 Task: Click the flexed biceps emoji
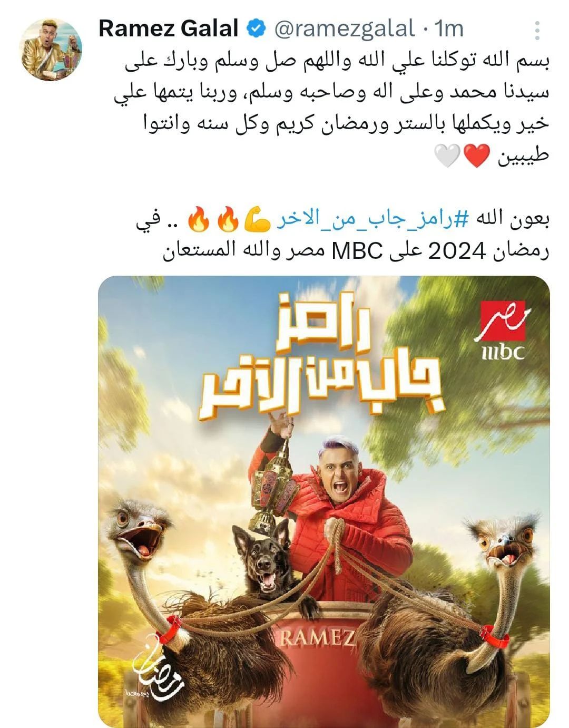(258, 222)
